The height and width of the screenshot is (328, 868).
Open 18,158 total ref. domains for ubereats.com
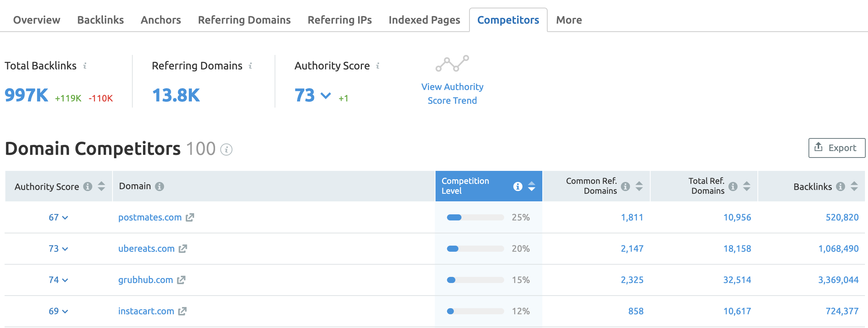[737, 249]
